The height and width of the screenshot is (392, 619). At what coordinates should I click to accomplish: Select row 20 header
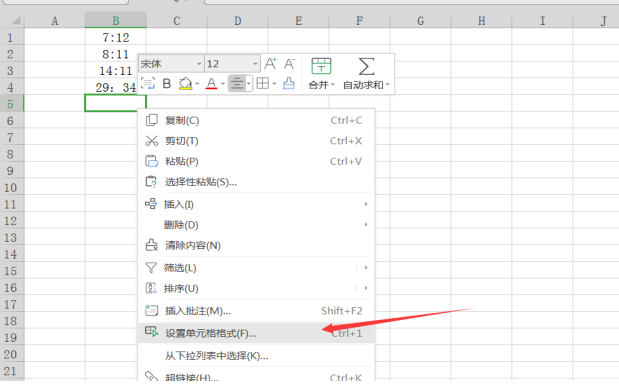[x=12, y=354]
